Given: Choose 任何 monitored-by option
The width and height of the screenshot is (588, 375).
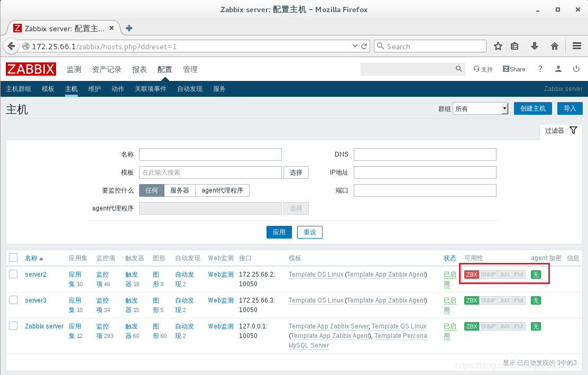Looking at the screenshot, I should coord(152,190).
